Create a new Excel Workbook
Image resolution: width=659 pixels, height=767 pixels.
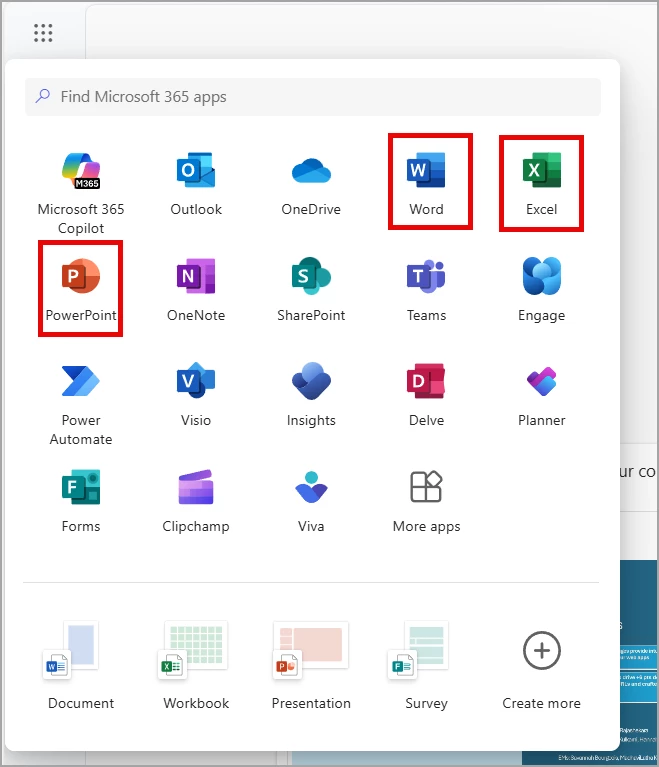pyautogui.click(x=196, y=665)
